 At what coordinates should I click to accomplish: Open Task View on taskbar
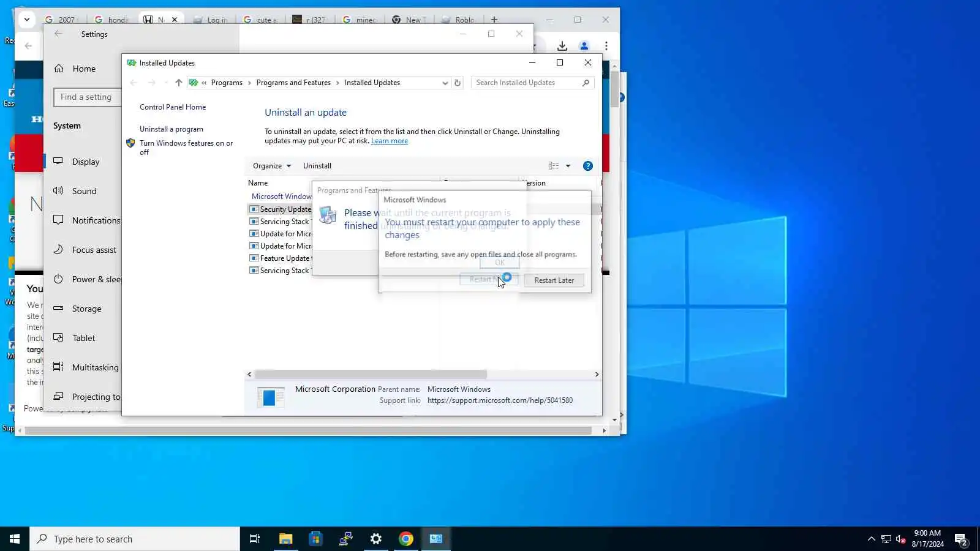coord(255,539)
